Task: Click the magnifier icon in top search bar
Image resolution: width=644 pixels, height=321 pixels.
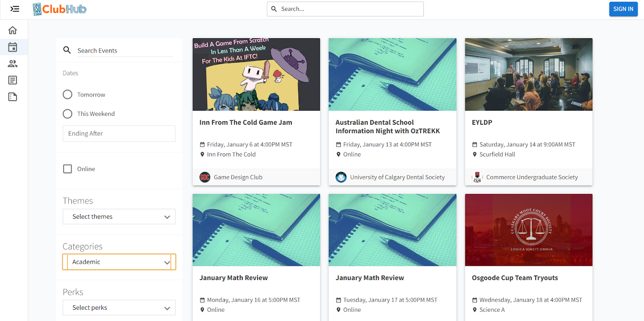Action: pyautogui.click(x=274, y=9)
